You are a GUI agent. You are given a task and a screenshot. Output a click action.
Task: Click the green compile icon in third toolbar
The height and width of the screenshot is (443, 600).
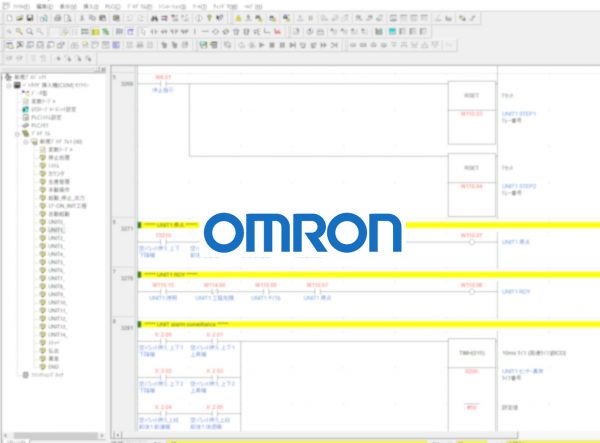point(204,45)
